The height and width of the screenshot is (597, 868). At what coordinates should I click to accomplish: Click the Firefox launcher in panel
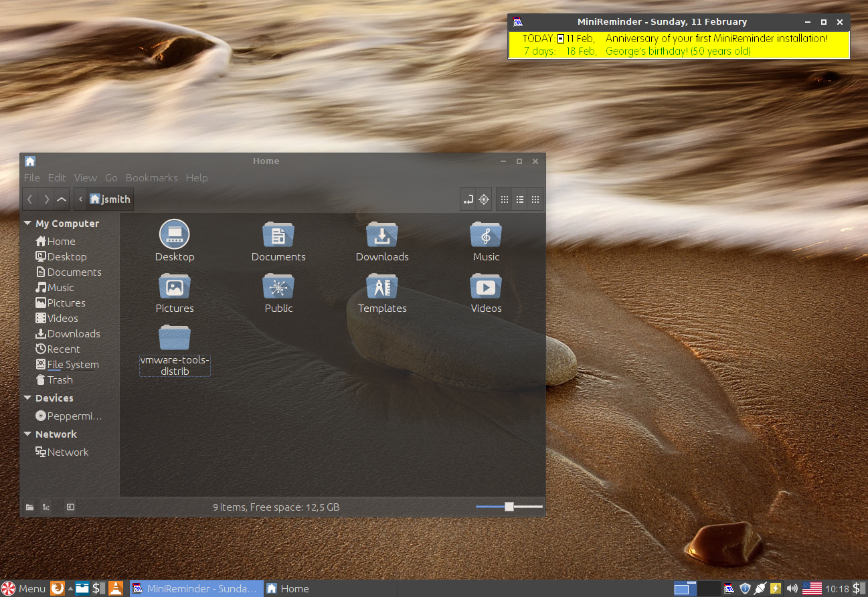click(x=58, y=588)
